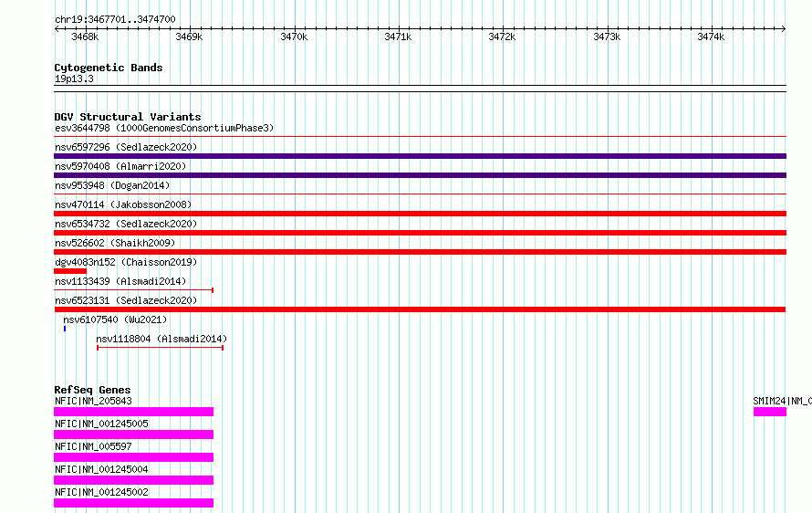Click the NFIC|NM_001245005 gene label
The image size is (812, 513).
coord(101,424)
